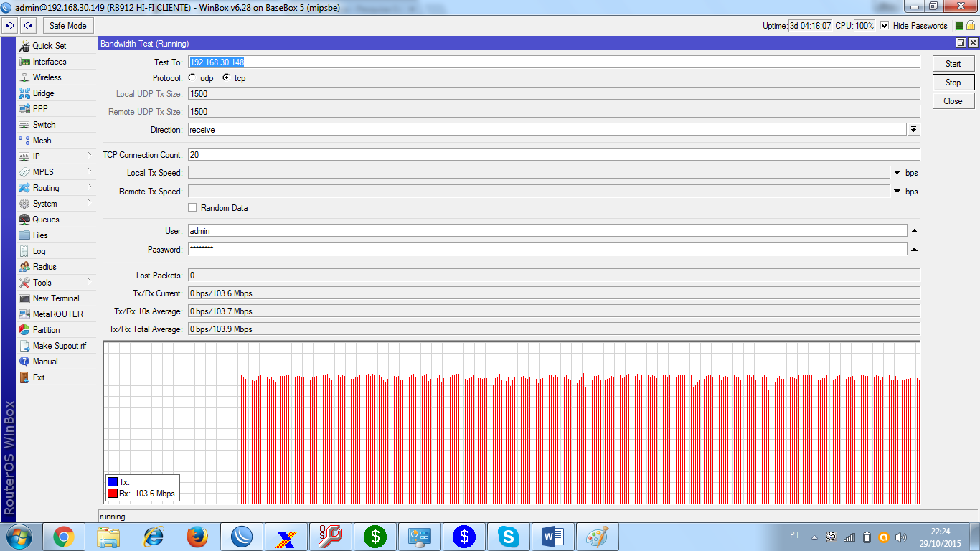Open the Windows Start menu
This screenshot has height=551, width=980.
[x=19, y=537]
